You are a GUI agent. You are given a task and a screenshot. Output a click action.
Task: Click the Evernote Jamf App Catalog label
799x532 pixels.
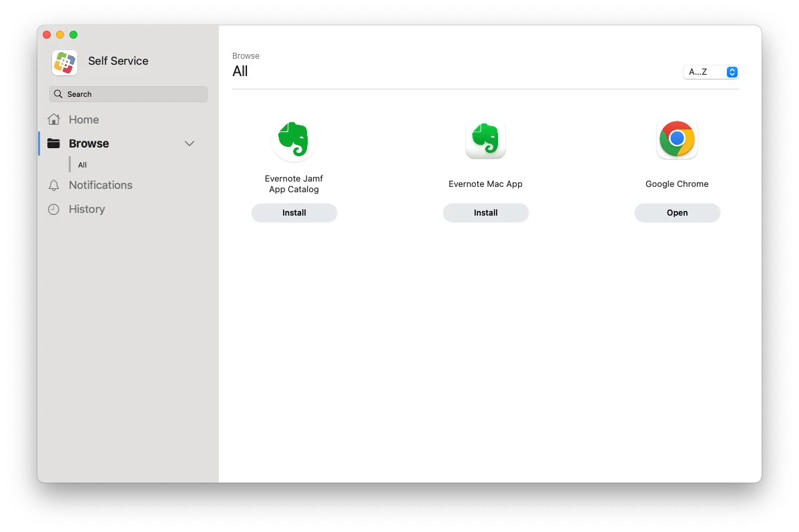click(294, 184)
